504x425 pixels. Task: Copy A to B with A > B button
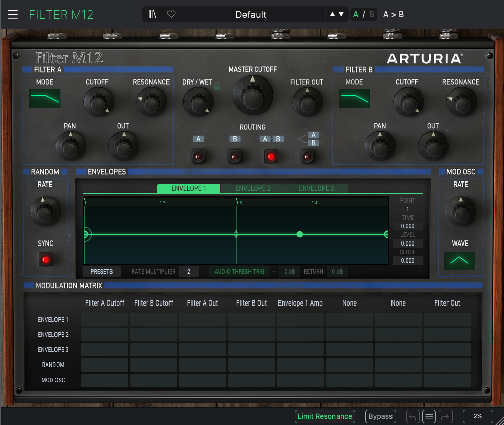point(394,15)
